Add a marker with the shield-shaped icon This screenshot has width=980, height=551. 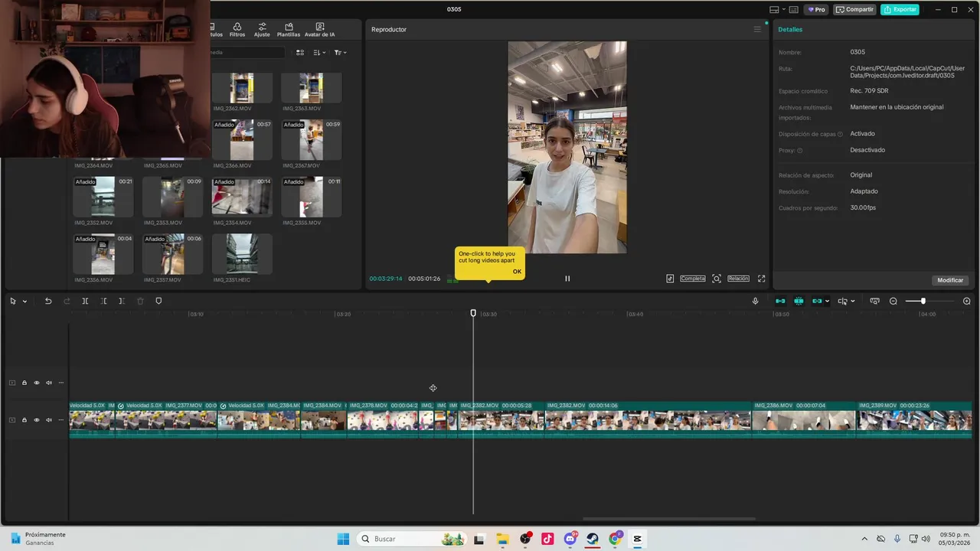158,301
